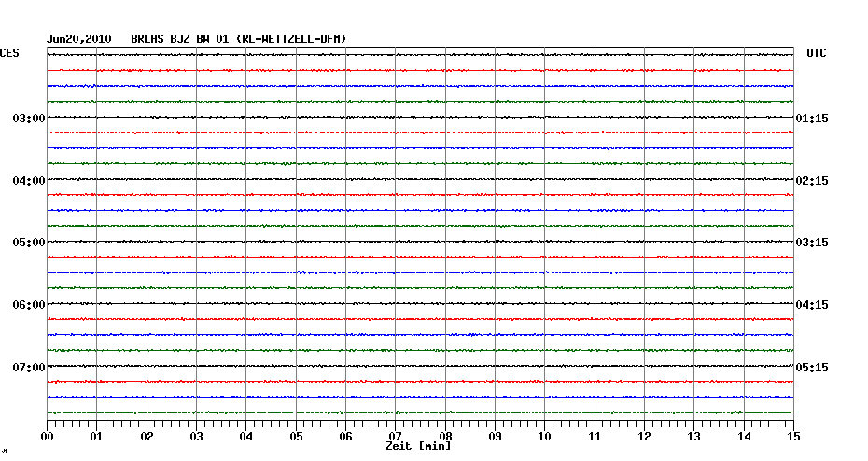Image resolution: width=868 pixels, height=461 pixels.
Task: Click the 01:15 UTC time label
Action: pos(811,119)
